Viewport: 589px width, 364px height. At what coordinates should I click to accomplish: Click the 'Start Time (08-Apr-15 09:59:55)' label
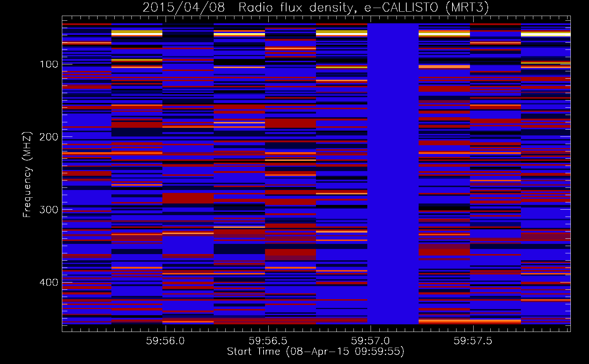click(316, 352)
